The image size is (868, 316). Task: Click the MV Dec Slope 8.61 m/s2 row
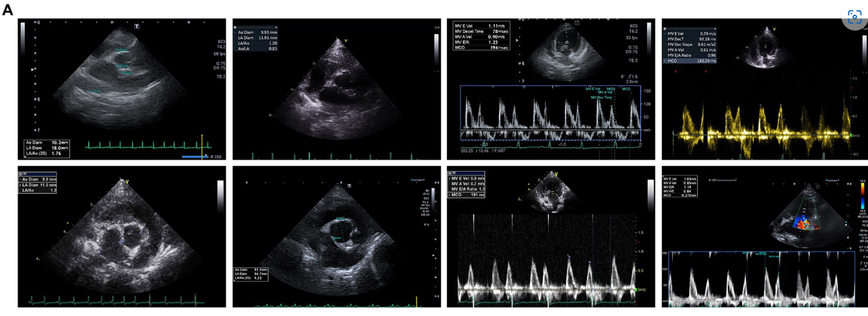(x=692, y=44)
